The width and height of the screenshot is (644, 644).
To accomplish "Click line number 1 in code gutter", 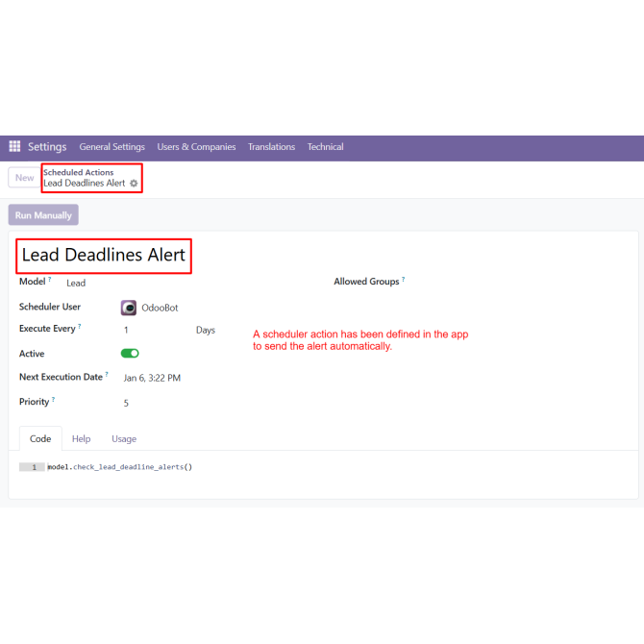I will click(32, 467).
